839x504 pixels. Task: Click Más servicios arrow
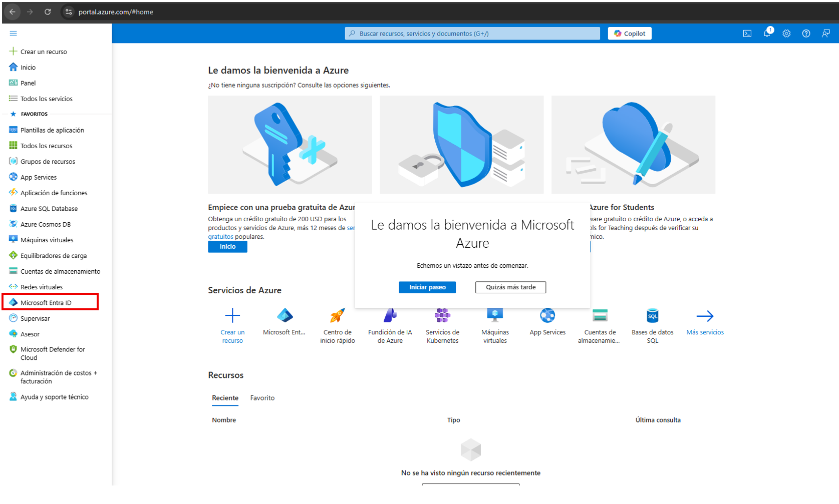coord(705,316)
